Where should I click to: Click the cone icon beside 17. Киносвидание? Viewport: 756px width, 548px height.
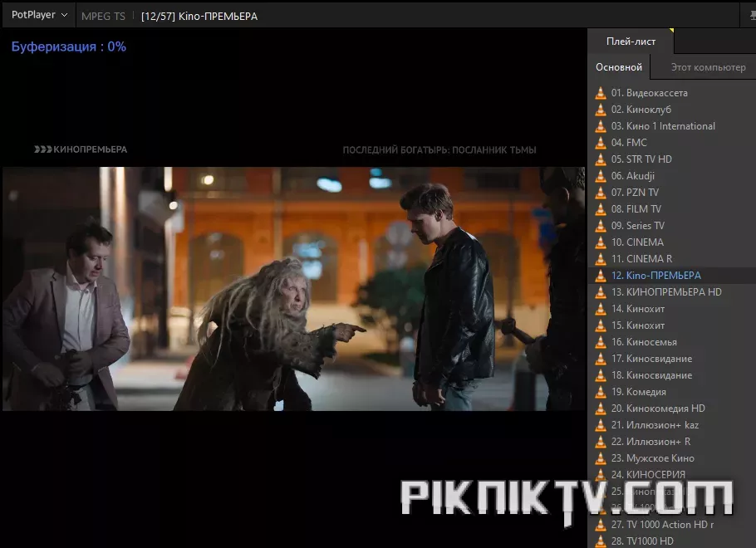601,359
